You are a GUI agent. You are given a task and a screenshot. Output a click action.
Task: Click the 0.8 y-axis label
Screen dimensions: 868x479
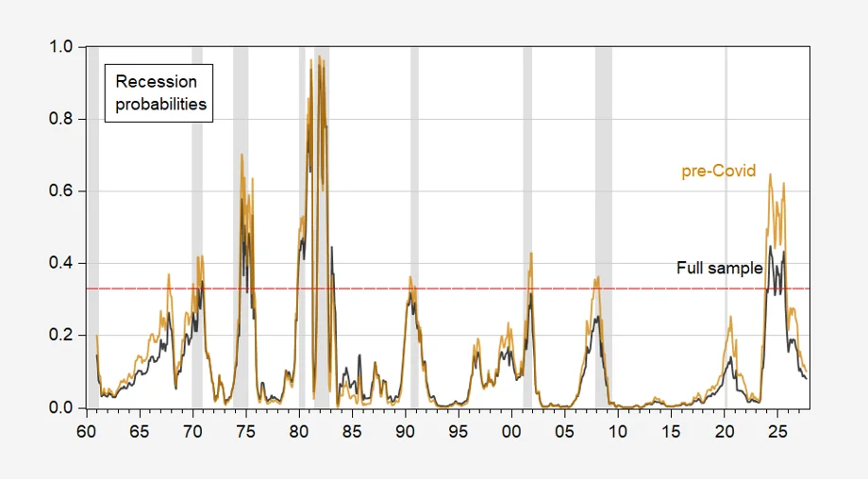tap(61, 119)
